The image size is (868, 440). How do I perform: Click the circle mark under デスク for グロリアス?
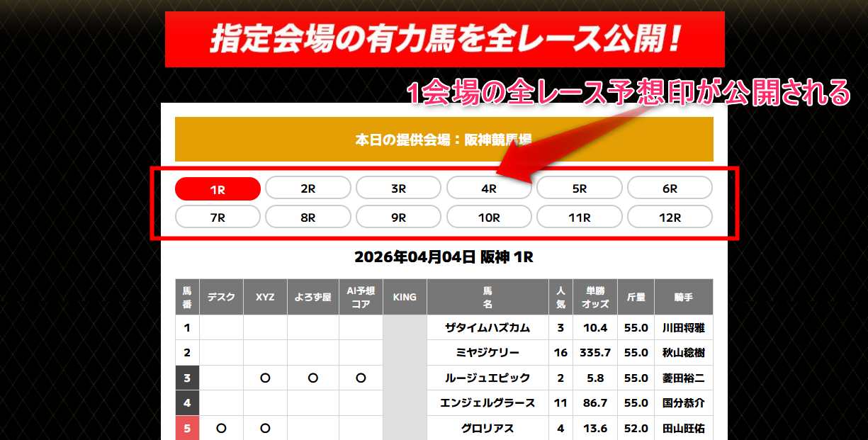[220, 428]
